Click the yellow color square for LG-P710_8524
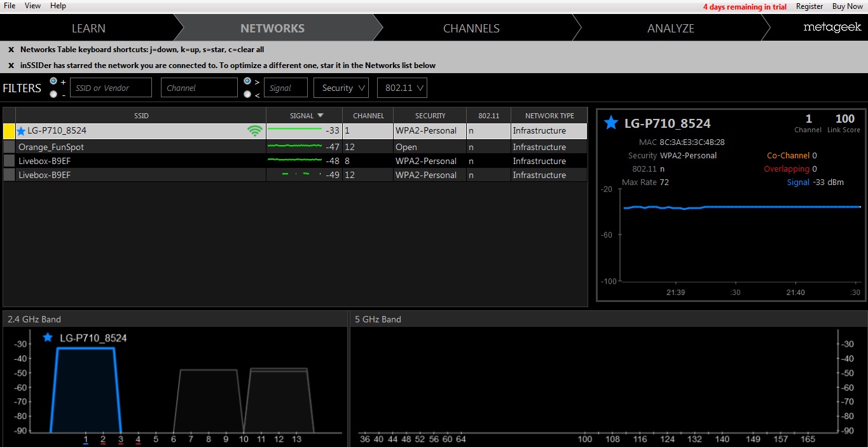 9,131
